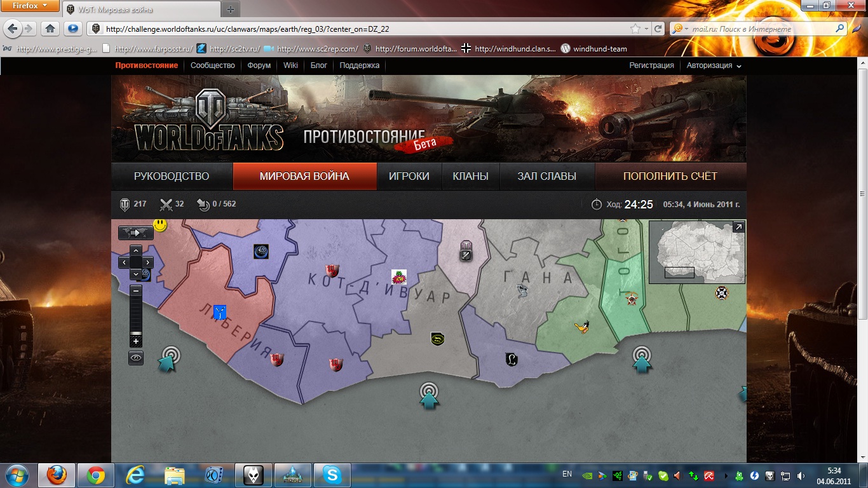868x488 pixels.
Task: Open Google Chrome from the taskbar
Action: (x=96, y=475)
